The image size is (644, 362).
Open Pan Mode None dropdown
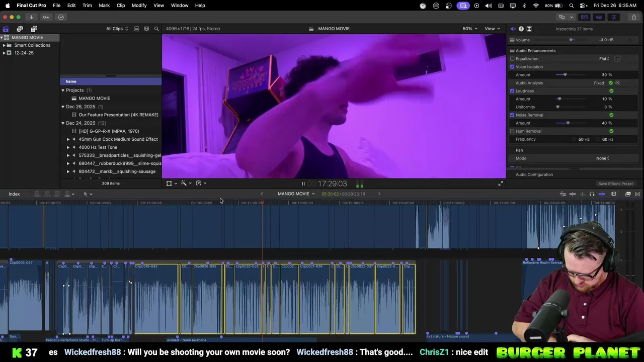click(603, 158)
